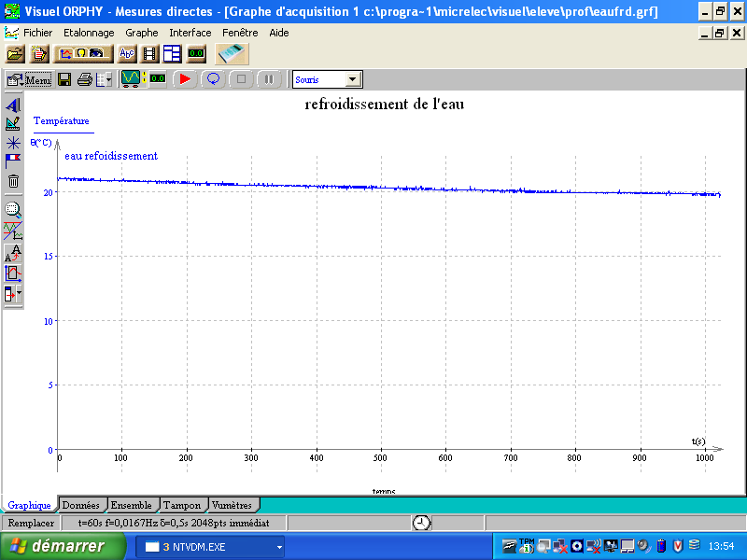Switch to the Graphique tab
The image size is (747, 560).
(x=29, y=505)
